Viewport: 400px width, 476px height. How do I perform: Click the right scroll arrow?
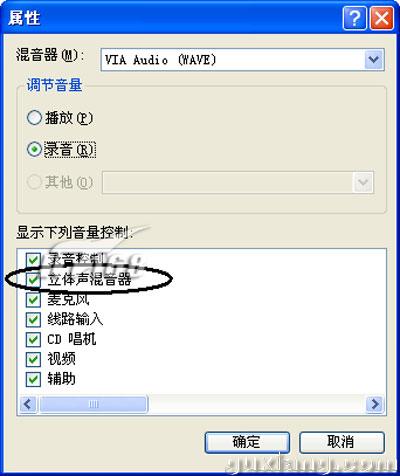(x=375, y=404)
